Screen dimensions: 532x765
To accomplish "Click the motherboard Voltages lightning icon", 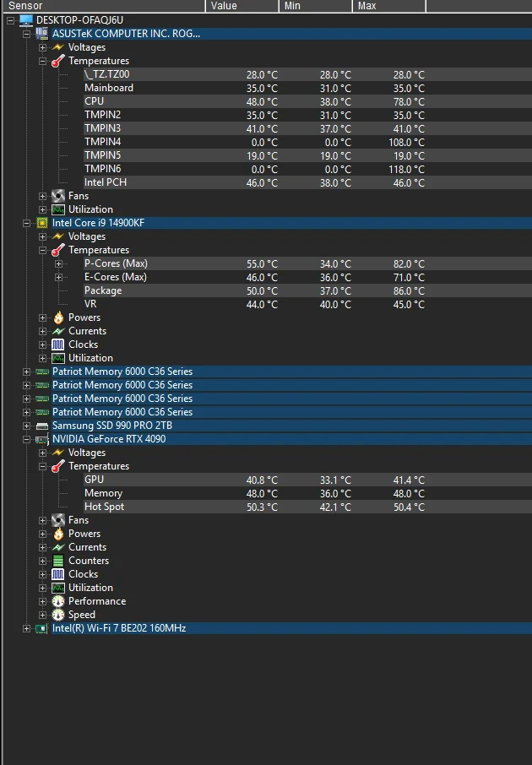I will coord(58,47).
